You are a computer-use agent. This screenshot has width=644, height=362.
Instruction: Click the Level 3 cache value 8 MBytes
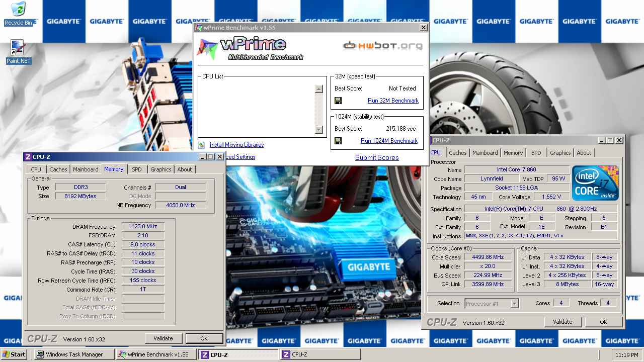(567, 284)
